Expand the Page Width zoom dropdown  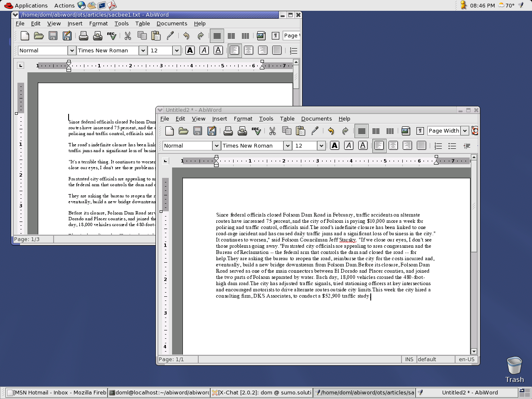click(465, 131)
